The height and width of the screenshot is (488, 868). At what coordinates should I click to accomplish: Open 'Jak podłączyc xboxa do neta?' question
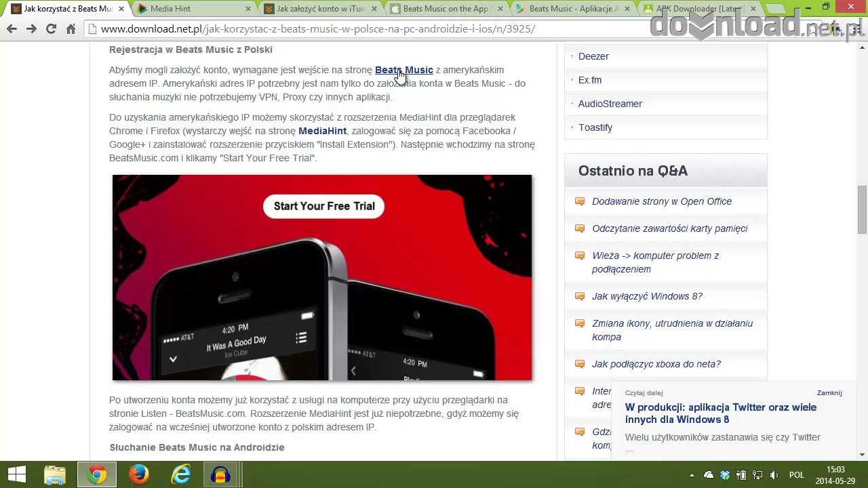656,364
